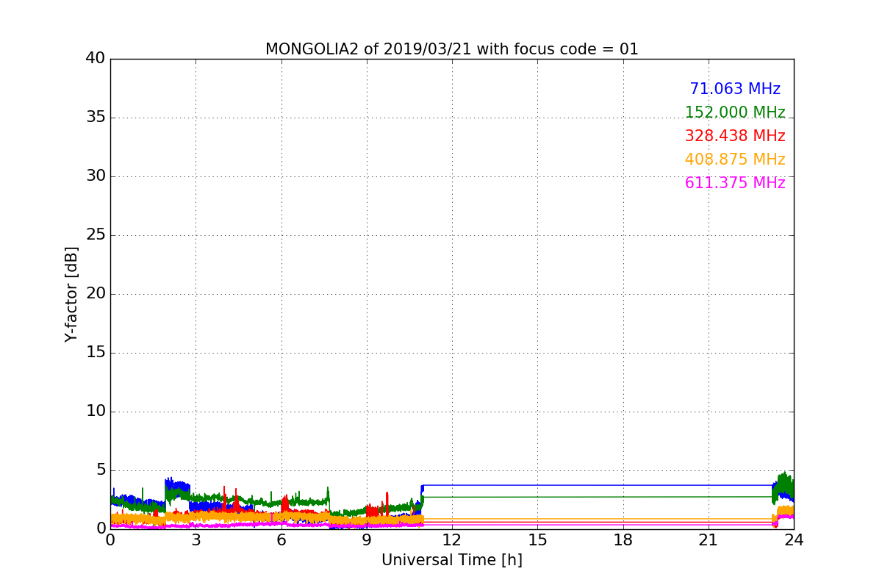Click y-axis tick label 10

(x=96, y=412)
